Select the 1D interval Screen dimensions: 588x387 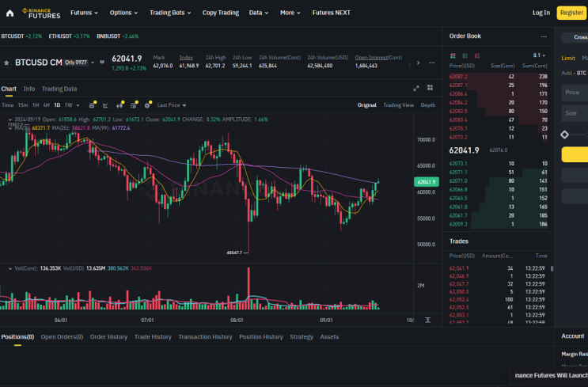pyautogui.click(x=57, y=105)
